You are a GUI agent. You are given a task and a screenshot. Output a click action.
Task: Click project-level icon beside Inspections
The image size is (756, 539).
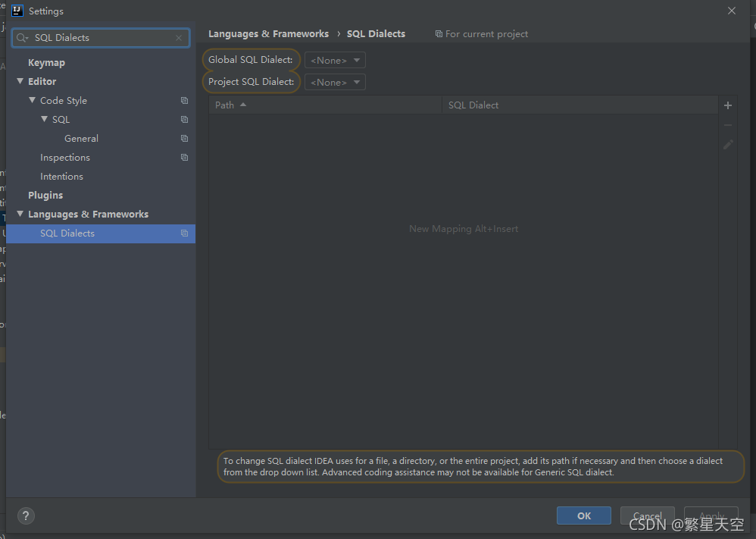(184, 158)
